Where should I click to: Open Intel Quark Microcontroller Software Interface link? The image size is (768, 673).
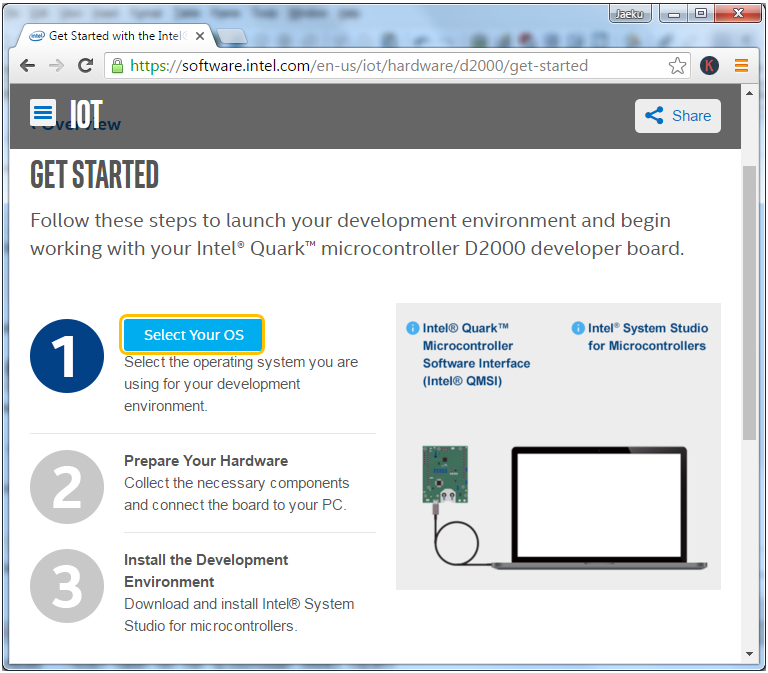(x=476, y=355)
